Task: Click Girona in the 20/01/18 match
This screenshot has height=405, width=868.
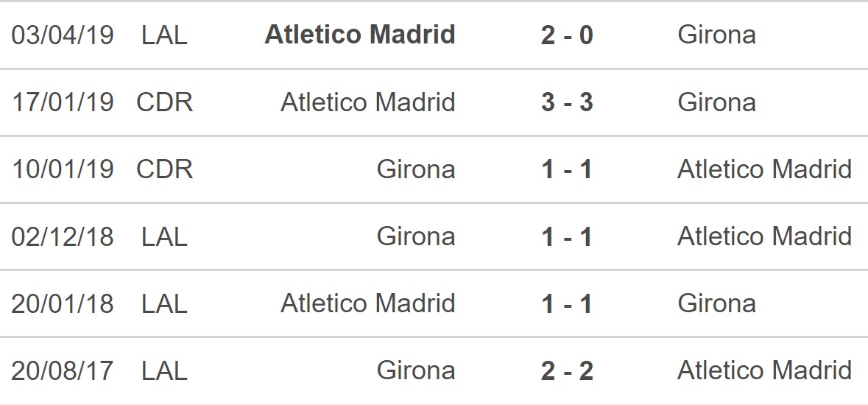Action: [716, 303]
